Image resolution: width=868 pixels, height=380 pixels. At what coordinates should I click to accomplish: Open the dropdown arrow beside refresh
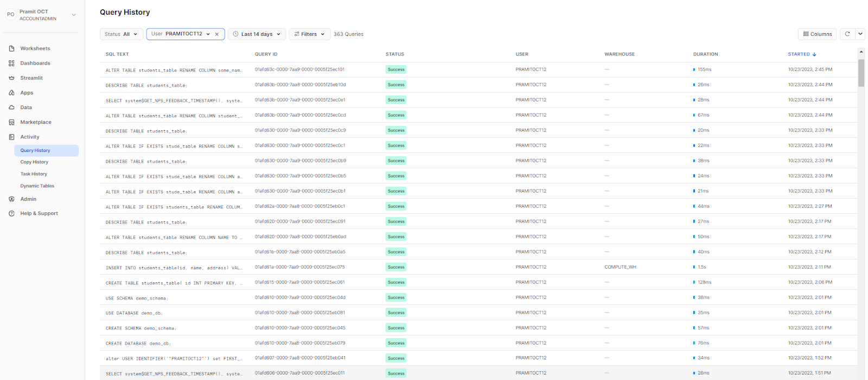[x=860, y=34]
